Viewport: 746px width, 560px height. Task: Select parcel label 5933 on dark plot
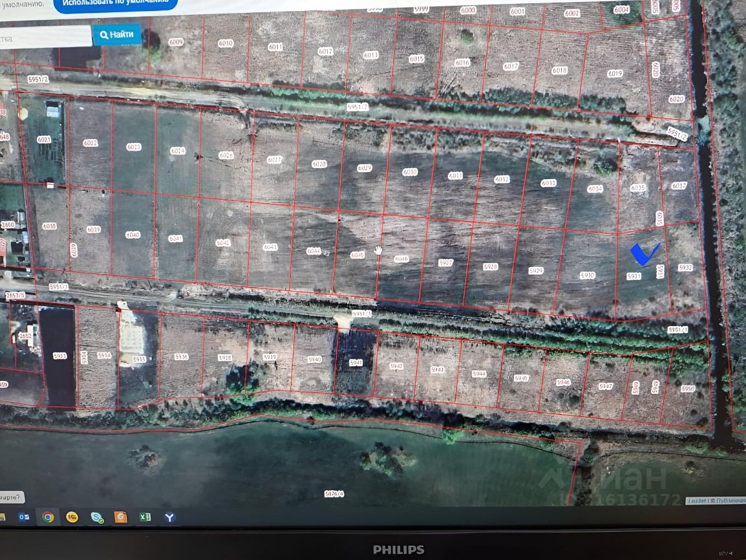59,356
